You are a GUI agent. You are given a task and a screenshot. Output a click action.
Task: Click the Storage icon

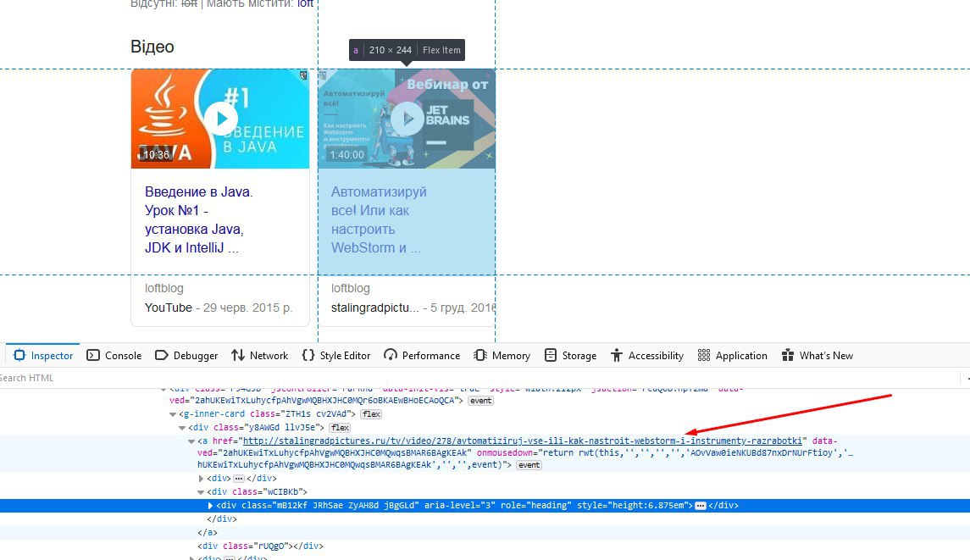click(x=551, y=355)
